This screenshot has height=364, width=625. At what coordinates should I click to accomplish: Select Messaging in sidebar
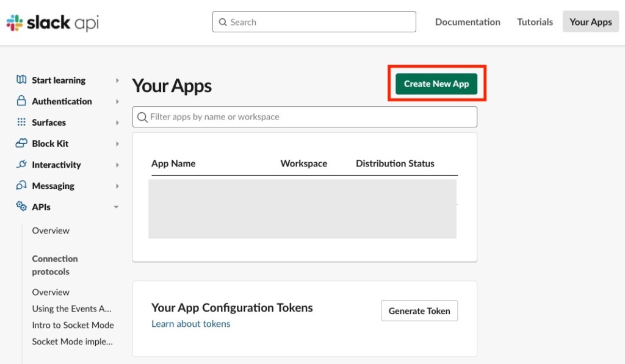coord(53,186)
